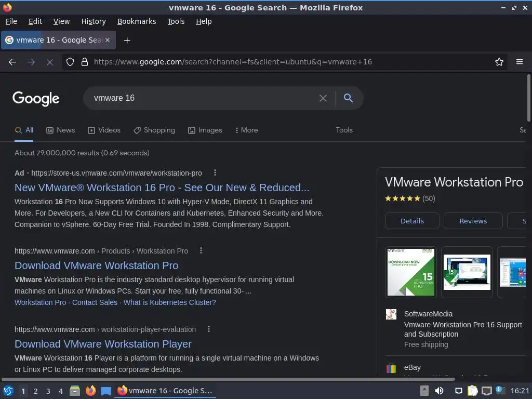Click the five-star rating (50) reviews
The image size is (532, 399).
pos(410,198)
